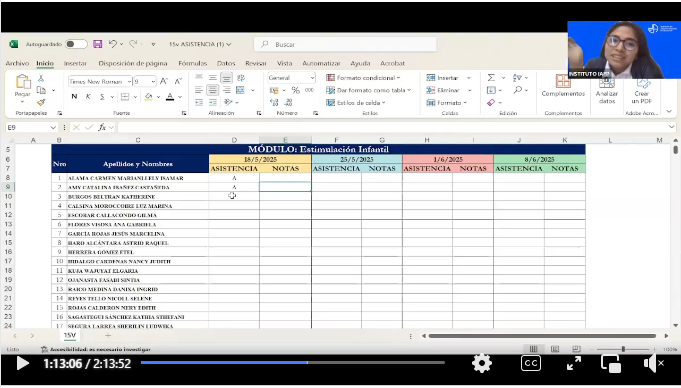Click Eliminar cells button
Image resolution: width=681 pixels, height=388 pixels.
pyautogui.click(x=443, y=90)
